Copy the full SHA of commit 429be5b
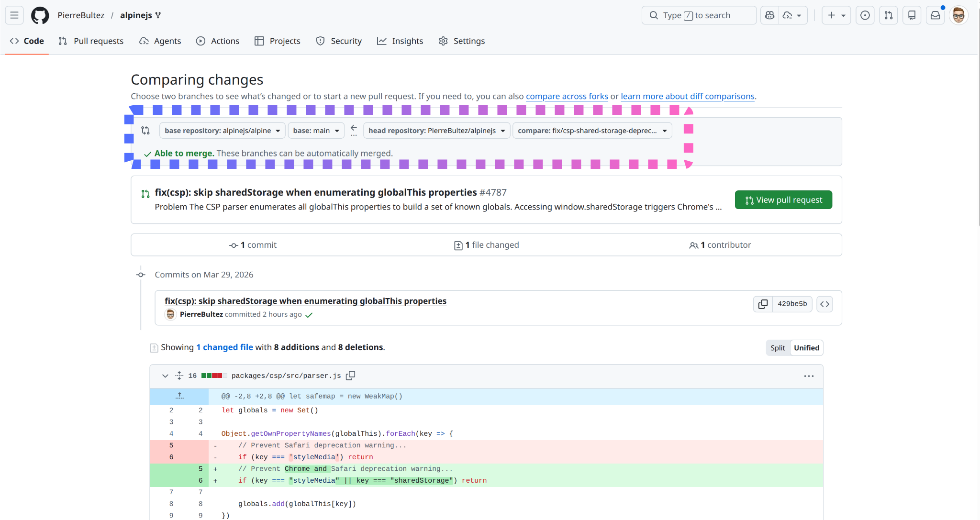The image size is (980, 520). 763,304
